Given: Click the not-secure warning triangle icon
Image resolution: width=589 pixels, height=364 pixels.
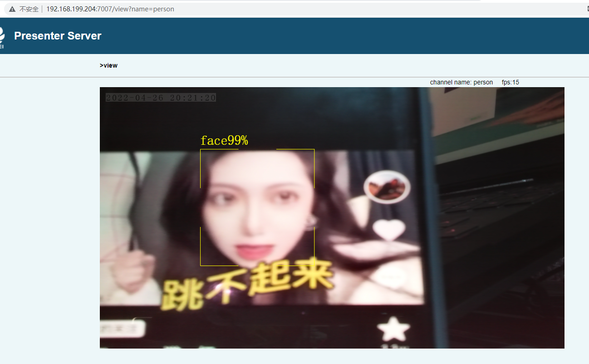Looking at the screenshot, I should [12, 9].
